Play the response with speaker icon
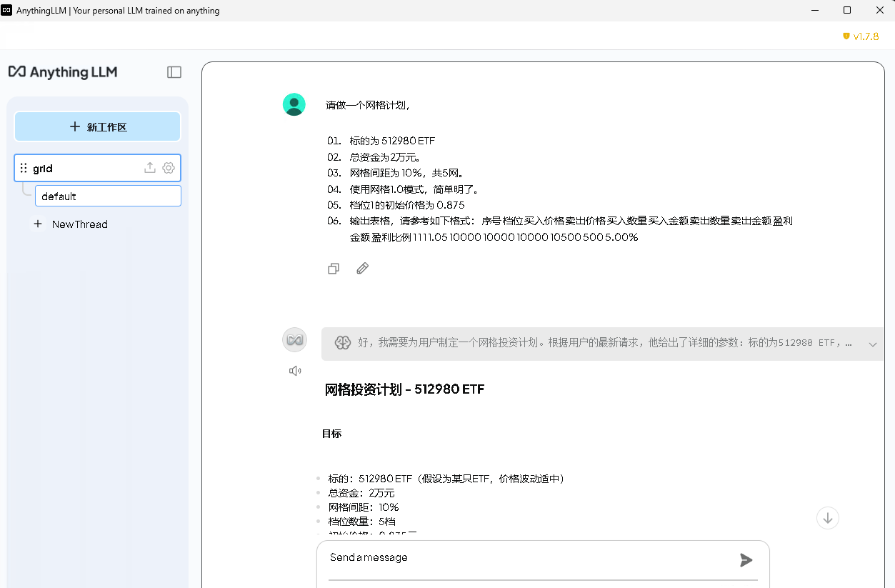 click(295, 371)
